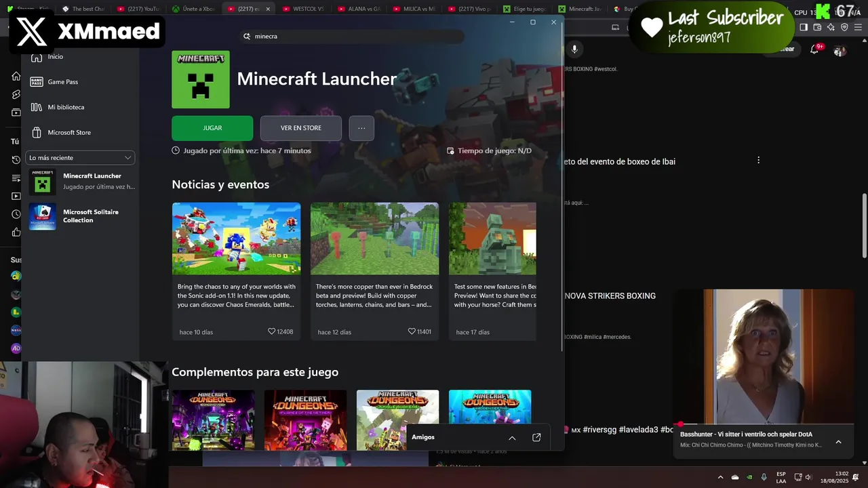
Task: Switch to the 'Minecraft: Jav' browser tab
Action: [579, 9]
